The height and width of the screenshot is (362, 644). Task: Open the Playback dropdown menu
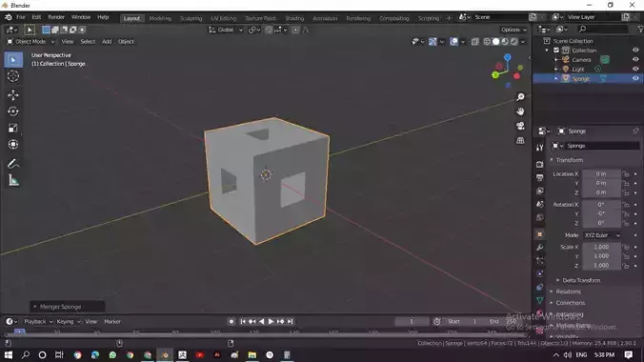tap(38, 322)
